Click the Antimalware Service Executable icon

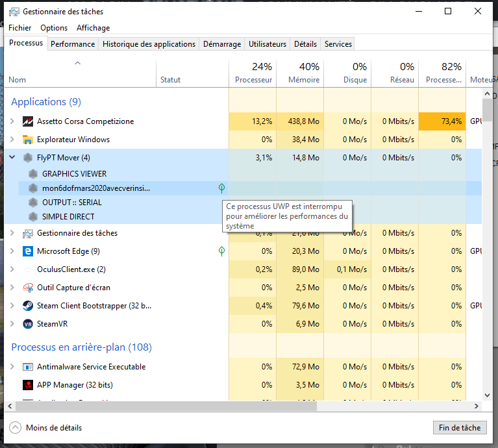coord(28,367)
